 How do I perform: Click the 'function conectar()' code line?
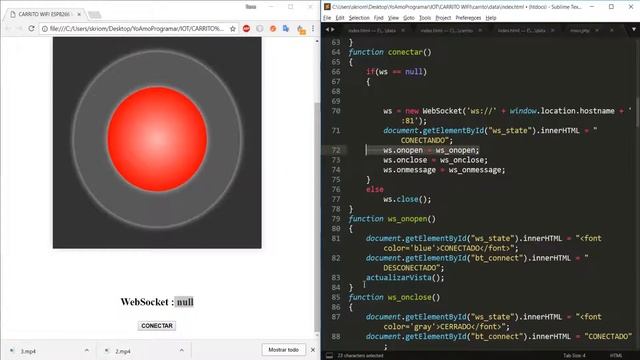tap(390, 52)
